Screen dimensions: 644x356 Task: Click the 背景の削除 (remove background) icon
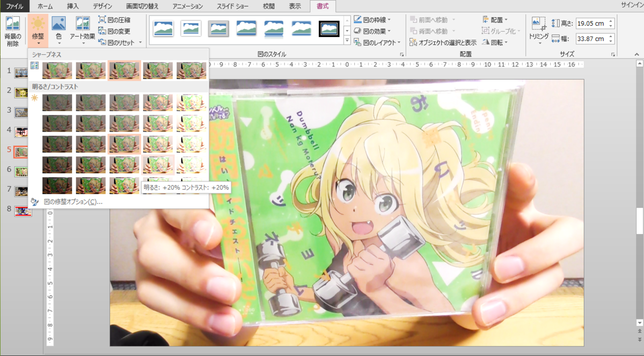pyautogui.click(x=13, y=31)
